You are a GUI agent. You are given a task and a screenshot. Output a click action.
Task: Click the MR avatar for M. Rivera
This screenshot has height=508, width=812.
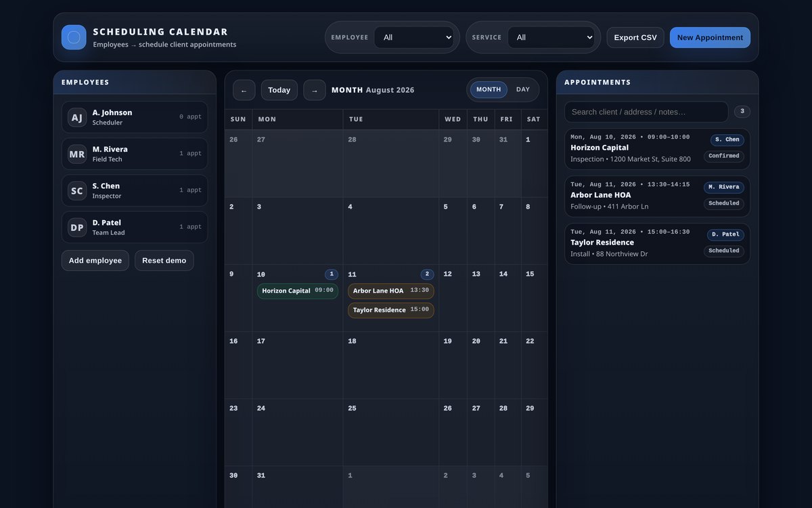coord(77,154)
